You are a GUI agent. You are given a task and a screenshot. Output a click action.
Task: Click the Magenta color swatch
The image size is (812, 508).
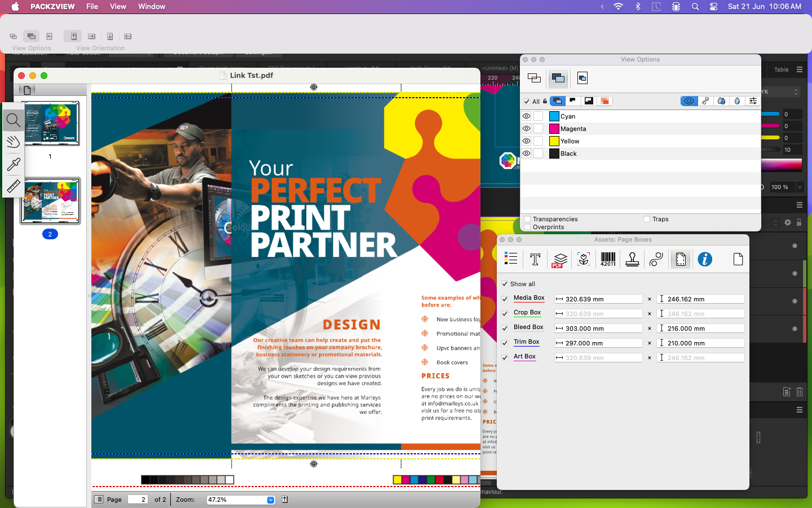(x=554, y=129)
